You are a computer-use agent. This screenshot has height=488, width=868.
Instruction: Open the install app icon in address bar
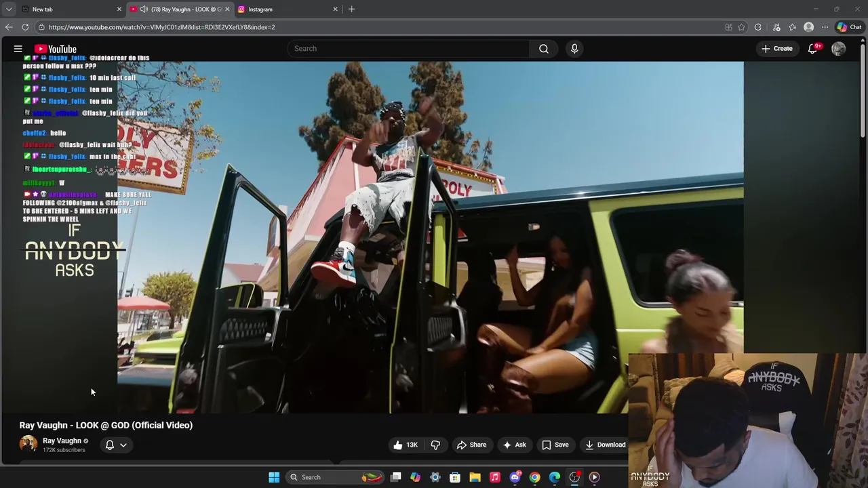pyautogui.click(x=728, y=27)
